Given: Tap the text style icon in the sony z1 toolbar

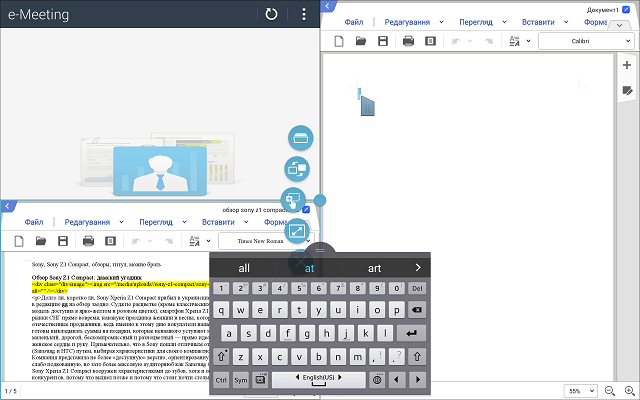Looking at the screenshot, I should pos(194,241).
